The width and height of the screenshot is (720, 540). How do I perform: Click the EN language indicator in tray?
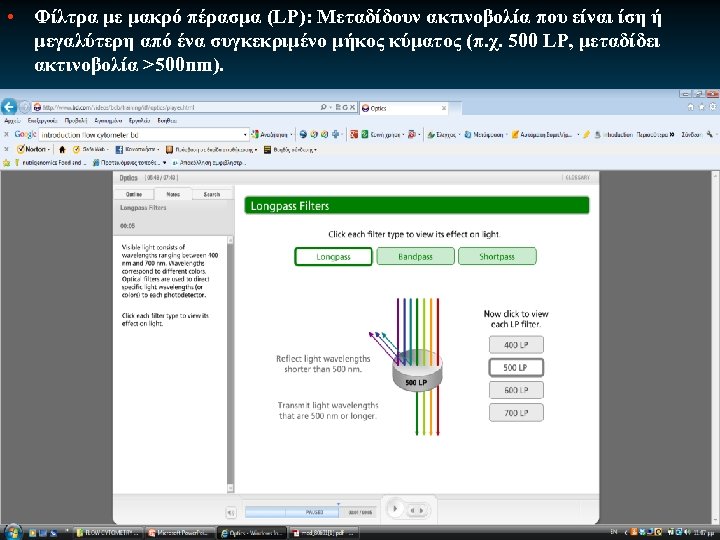pyautogui.click(x=614, y=532)
